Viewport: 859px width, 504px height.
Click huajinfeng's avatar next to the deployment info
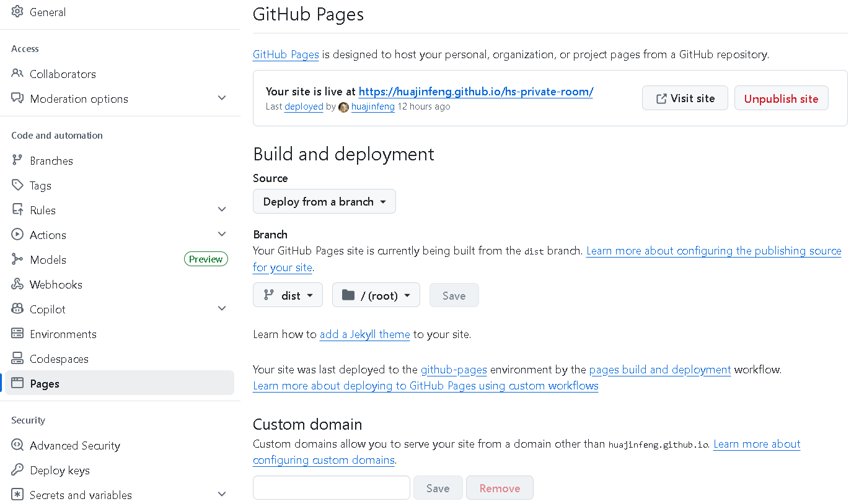pyautogui.click(x=343, y=107)
